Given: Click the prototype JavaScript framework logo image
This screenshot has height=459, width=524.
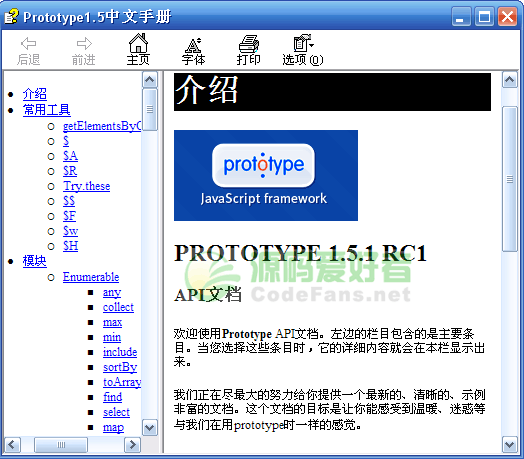Looking at the screenshot, I should click(x=266, y=175).
